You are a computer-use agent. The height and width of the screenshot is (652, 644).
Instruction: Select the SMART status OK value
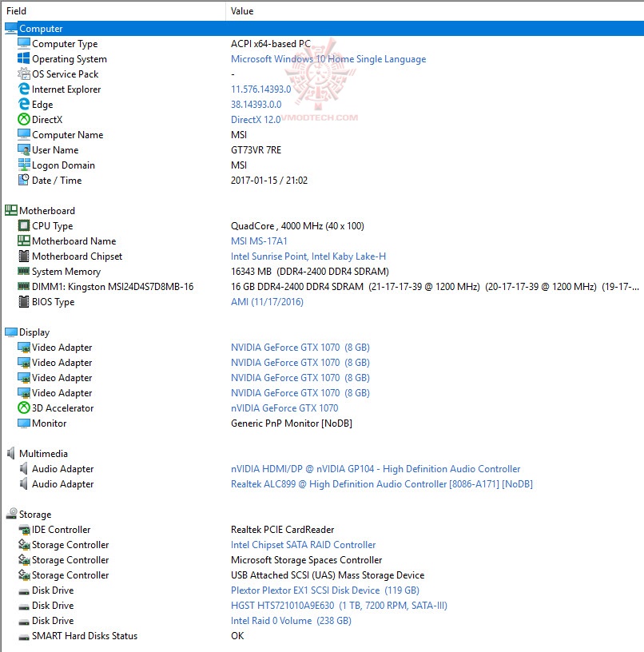pos(237,636)
